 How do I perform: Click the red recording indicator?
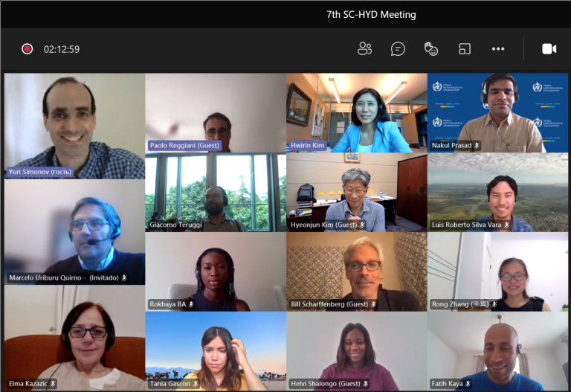point(27,49)
